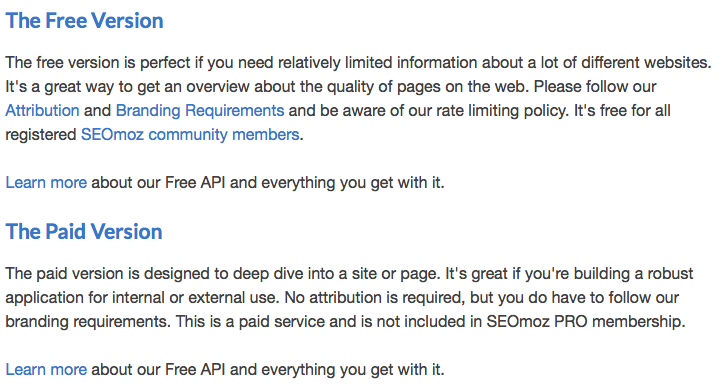Viewport: 722px width, 390px height.
Task: Click The Free Version heading
Action: pyautogui.click(x=84, y=21)
